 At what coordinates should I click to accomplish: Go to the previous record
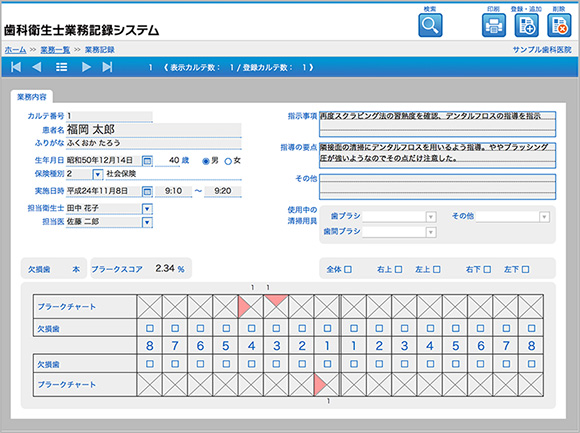coord(37,67)
